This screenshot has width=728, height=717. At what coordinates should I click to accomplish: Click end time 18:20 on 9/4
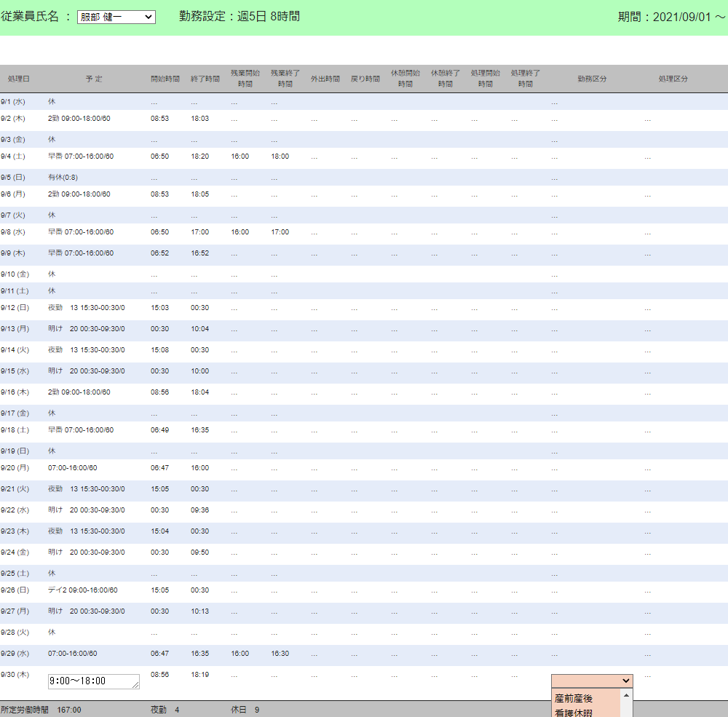pos(199,157)
